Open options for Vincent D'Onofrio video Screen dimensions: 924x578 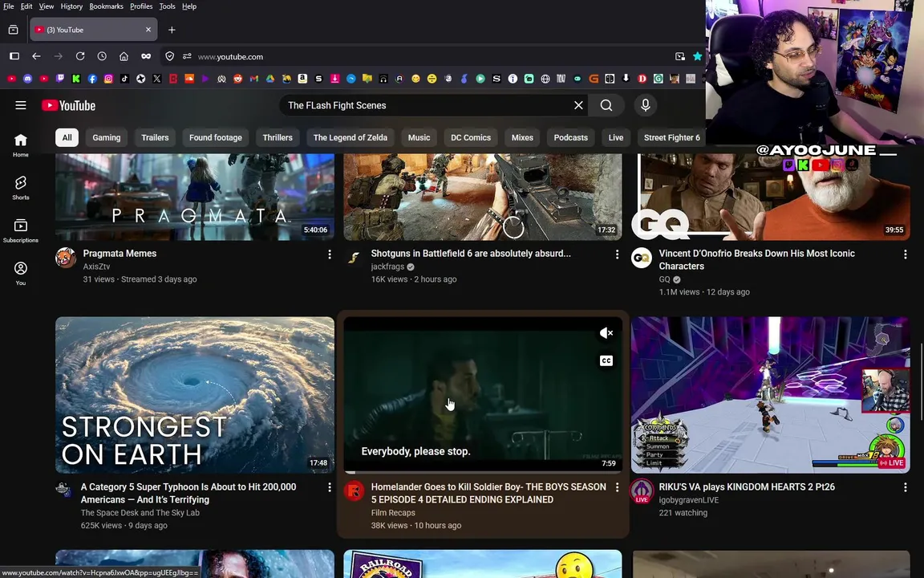905,254
